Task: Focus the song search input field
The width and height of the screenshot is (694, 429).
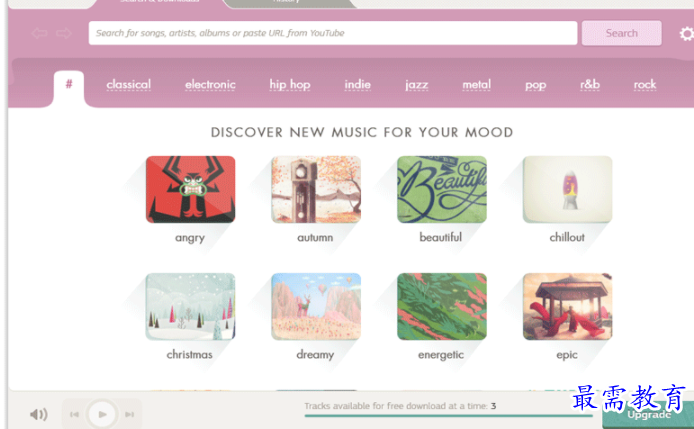Action: coord(333,33)
